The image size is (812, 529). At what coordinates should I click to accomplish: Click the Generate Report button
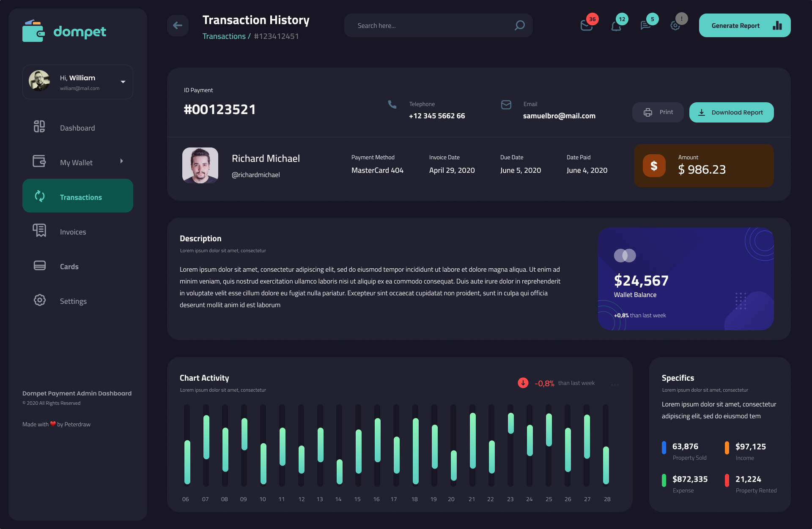[744, 25]
